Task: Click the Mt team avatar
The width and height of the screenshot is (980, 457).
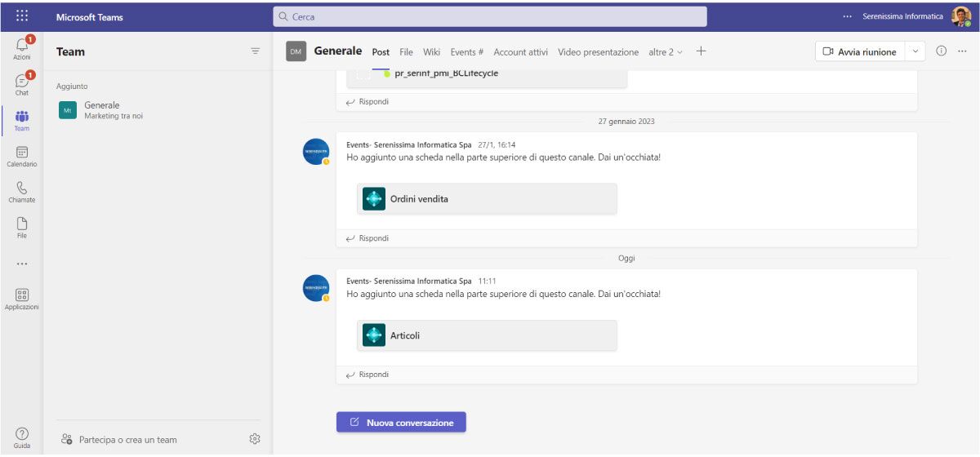Action: 68,110
